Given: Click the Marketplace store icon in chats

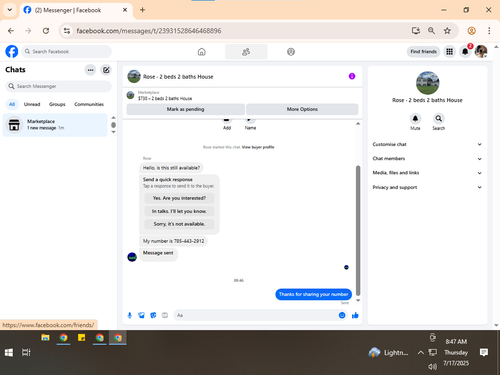Looking at the screenshot, I should coord(14,125).
